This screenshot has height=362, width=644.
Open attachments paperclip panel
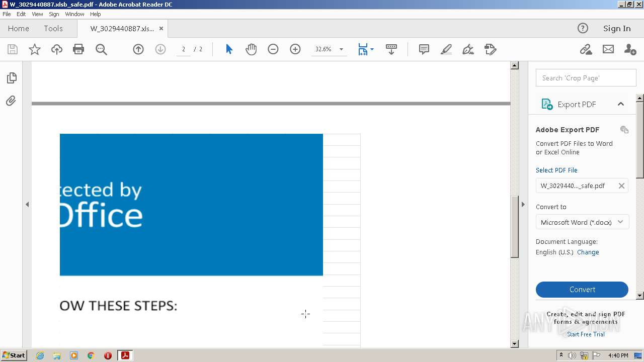[x=11, y=101]
